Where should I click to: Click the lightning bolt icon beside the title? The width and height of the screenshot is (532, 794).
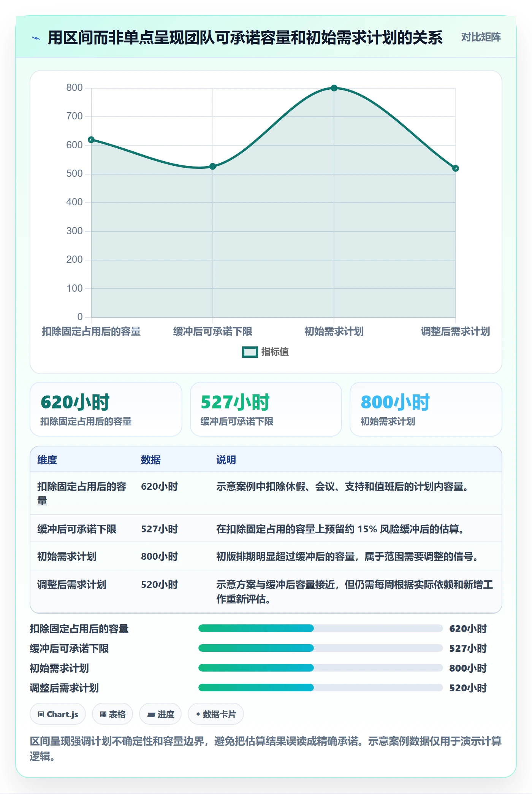coord(36,38)
